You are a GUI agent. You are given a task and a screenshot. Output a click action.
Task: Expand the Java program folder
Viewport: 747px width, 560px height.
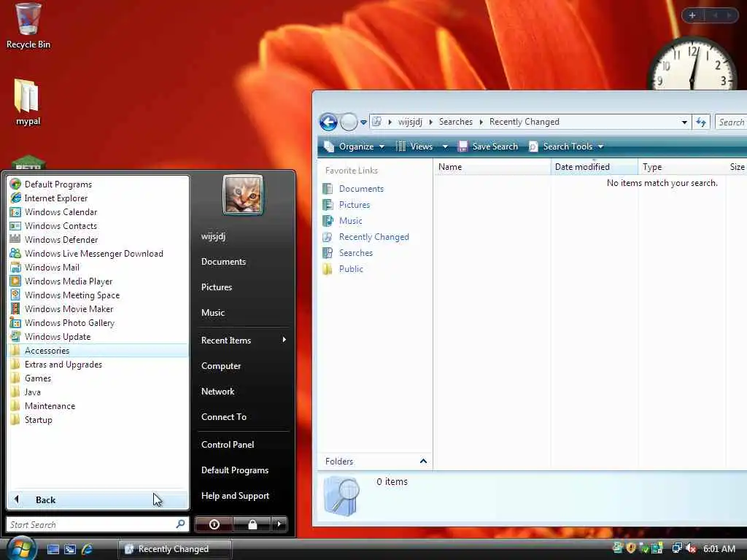click(x=98, y=392)
